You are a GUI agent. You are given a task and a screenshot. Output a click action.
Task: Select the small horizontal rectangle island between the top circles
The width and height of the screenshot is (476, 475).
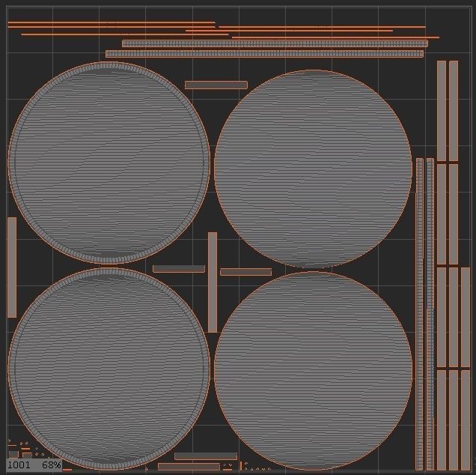pos(216,85)
